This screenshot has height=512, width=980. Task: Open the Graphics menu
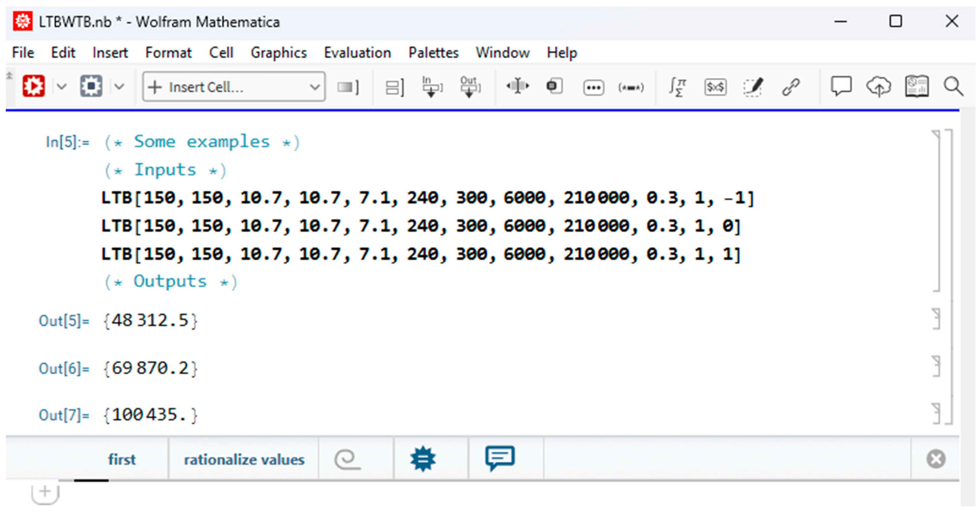coord(279,53)
